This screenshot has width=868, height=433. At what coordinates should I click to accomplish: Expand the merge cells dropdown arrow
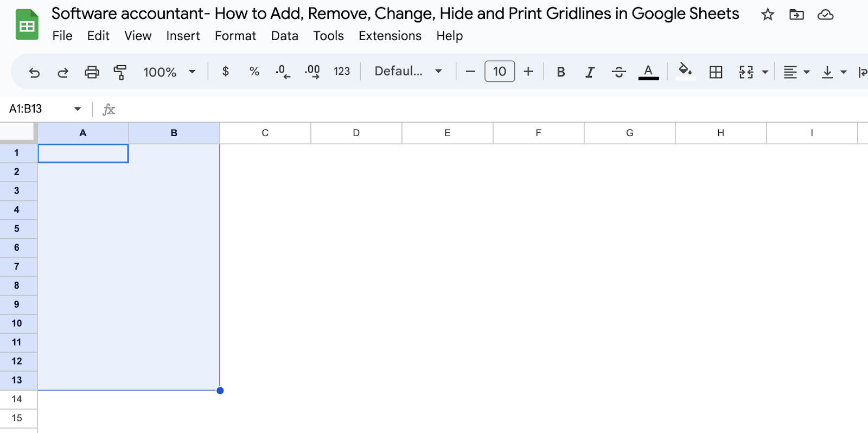(x=765, y=72)
